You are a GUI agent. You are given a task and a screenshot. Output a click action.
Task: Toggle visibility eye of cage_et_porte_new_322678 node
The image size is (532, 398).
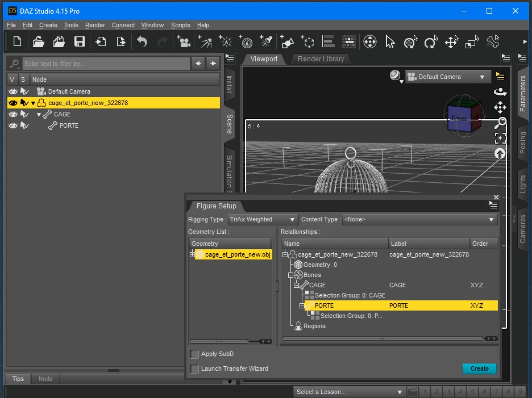tap(13, 103)
